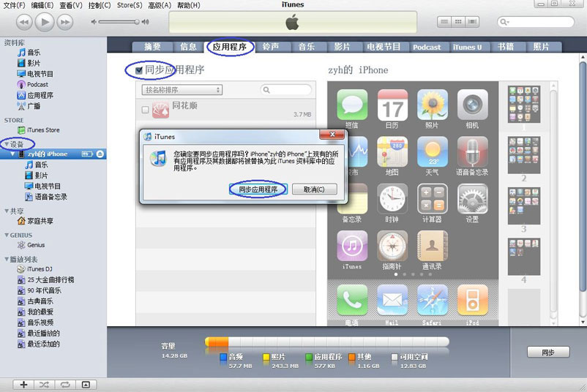The width and height of the screenshot is (587, 392).
Task: Open the 编辑(E) menu
Action: [42, 5]
